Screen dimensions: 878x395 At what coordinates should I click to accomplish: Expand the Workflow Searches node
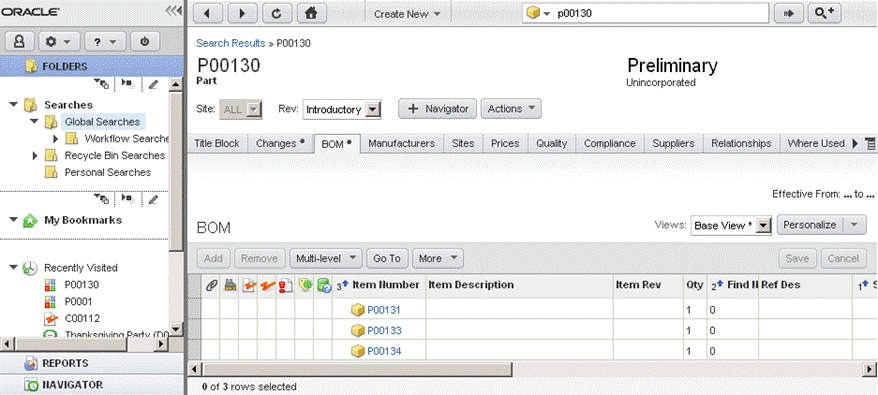[x=55, y=138]
